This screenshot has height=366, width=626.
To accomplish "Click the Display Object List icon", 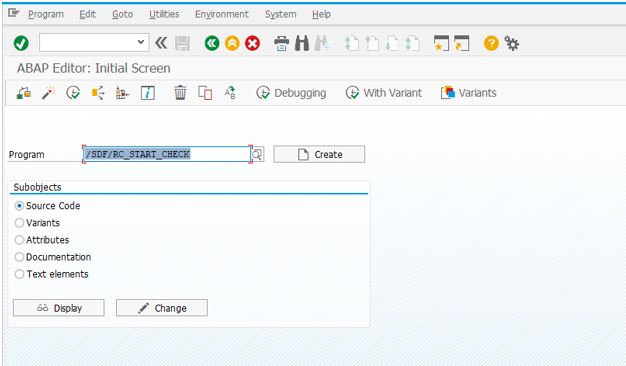I will click(123, 93).
